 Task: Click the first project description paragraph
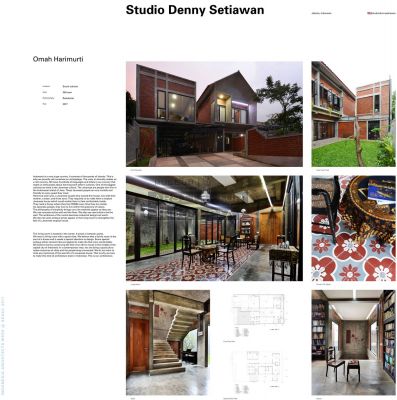tap(74, 199)
